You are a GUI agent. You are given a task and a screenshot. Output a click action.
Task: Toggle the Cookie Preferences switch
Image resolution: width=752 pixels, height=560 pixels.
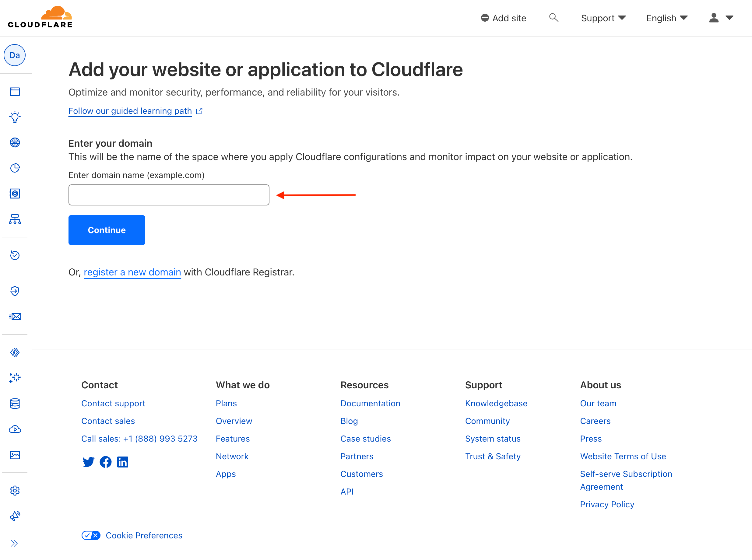91,535
